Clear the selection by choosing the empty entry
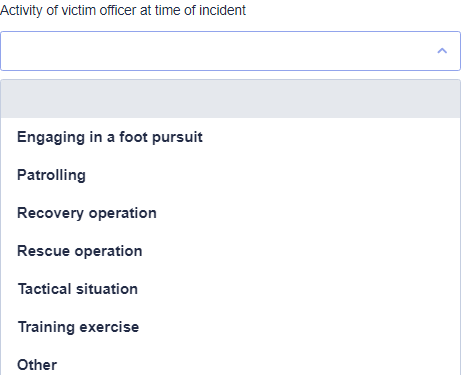467x375 pixels. tap(230, 99)
